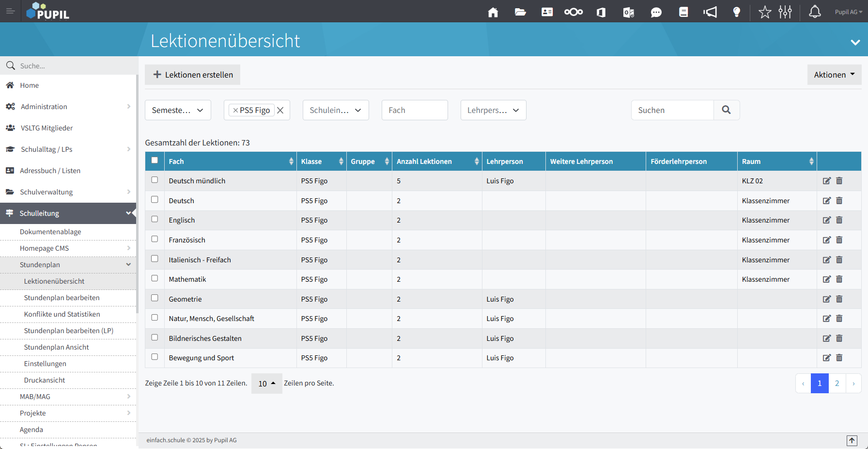Sort the table by Anzahl Lektionen column
868x449 pixels.
coord(437,161)
